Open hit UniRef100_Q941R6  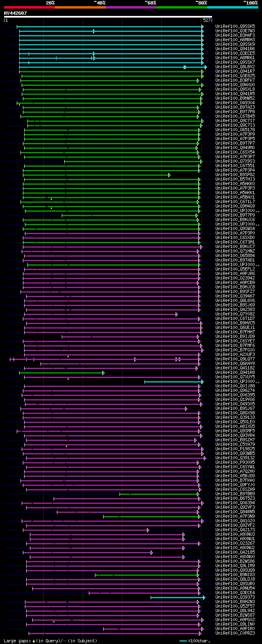[x=235, y=49]
